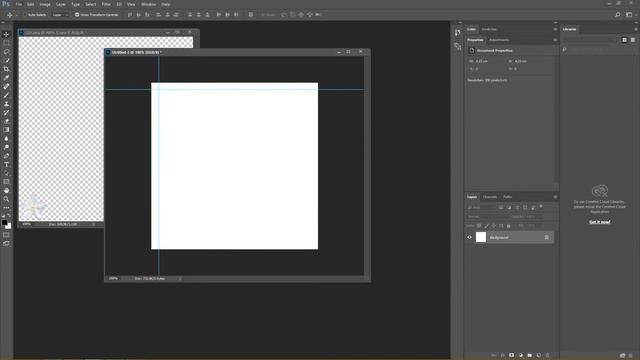The width and height of the screenshot is (640, 360).
Task: Toggle the layer filter on/off switch
Action: 541,207
